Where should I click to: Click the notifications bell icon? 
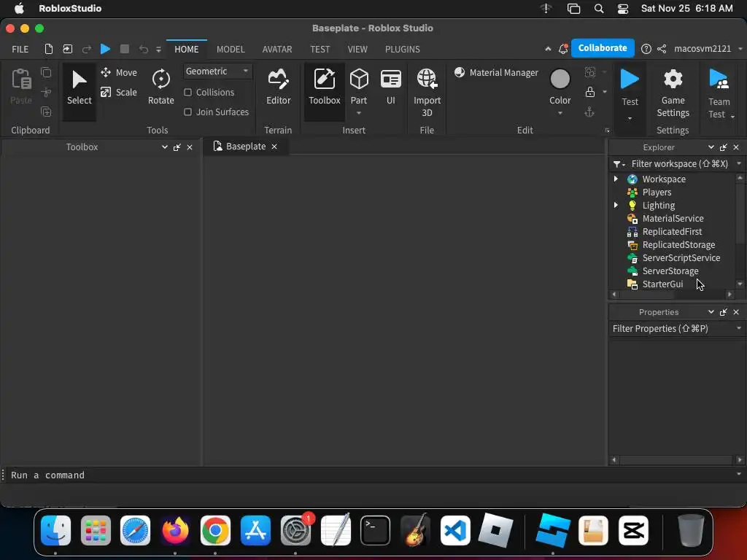point(563,49)
